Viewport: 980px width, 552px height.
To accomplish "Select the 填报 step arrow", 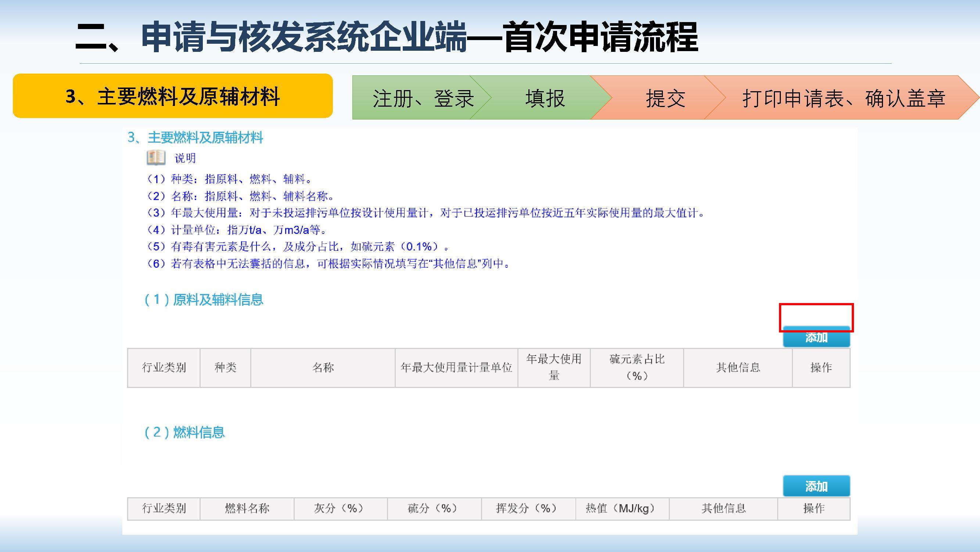I will tap(545, 98).
